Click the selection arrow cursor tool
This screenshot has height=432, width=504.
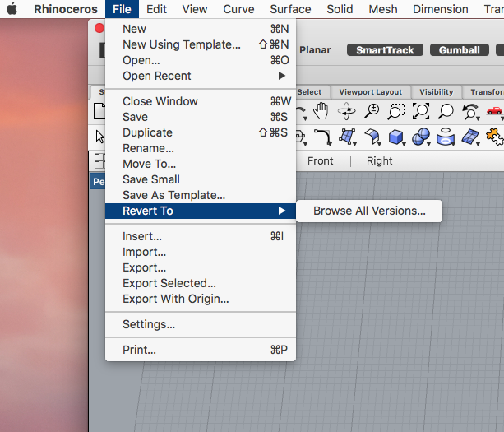[x=99, y=137]
